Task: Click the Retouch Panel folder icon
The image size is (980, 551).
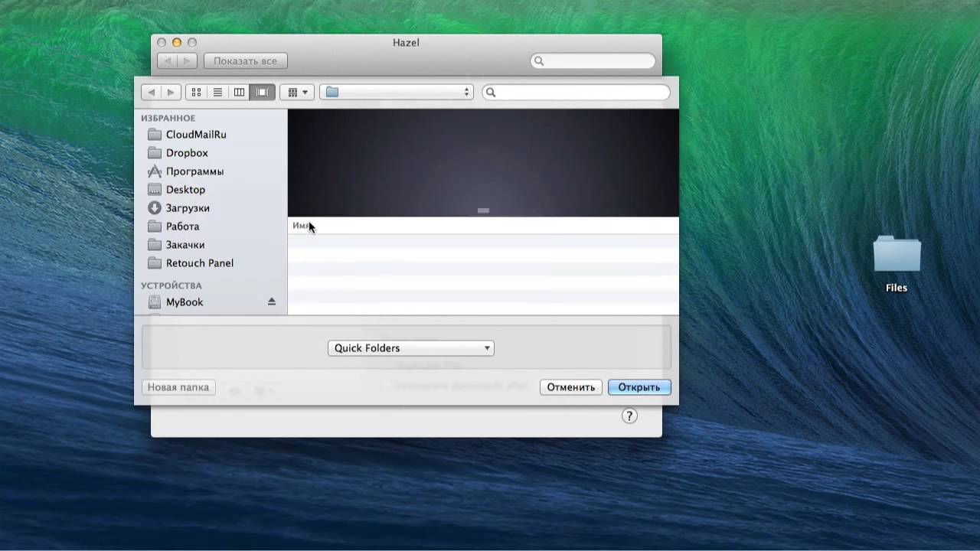Action: [x=155, y=263]
